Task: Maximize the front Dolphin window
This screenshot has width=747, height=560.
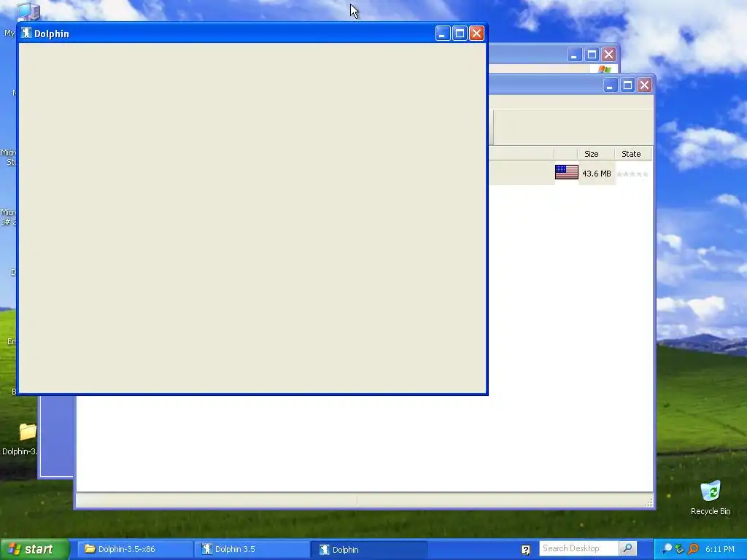Action: (460, 34)
